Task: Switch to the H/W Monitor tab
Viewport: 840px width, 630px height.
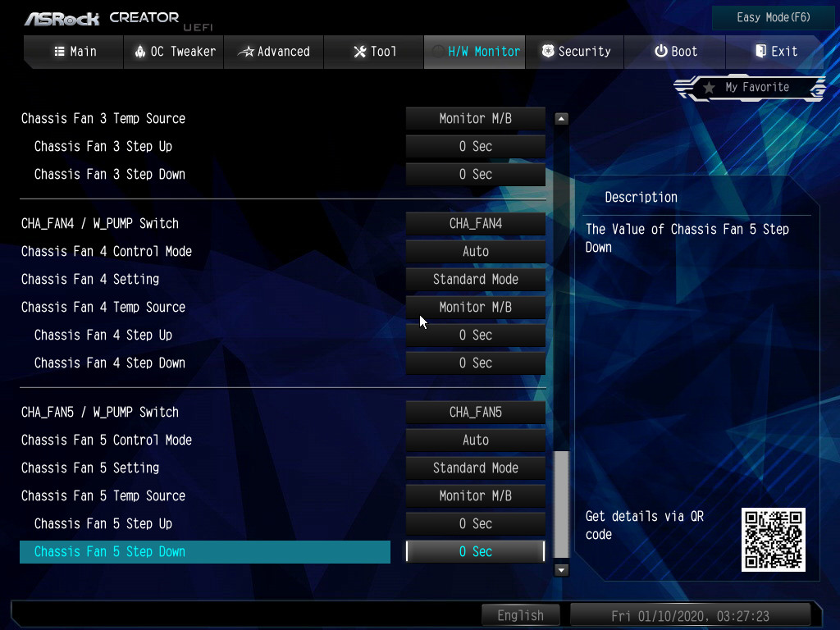Action: click(475, 52)
